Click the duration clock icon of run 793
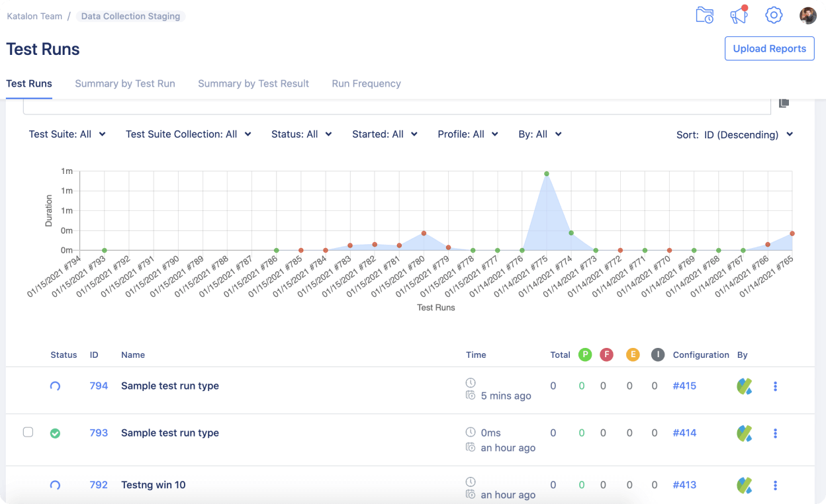 point(471,432)
